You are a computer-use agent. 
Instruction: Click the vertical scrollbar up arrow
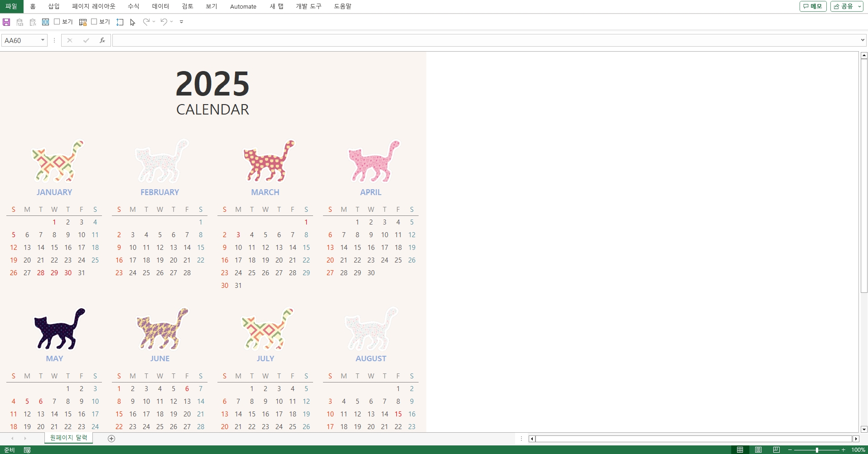[864, 55]
